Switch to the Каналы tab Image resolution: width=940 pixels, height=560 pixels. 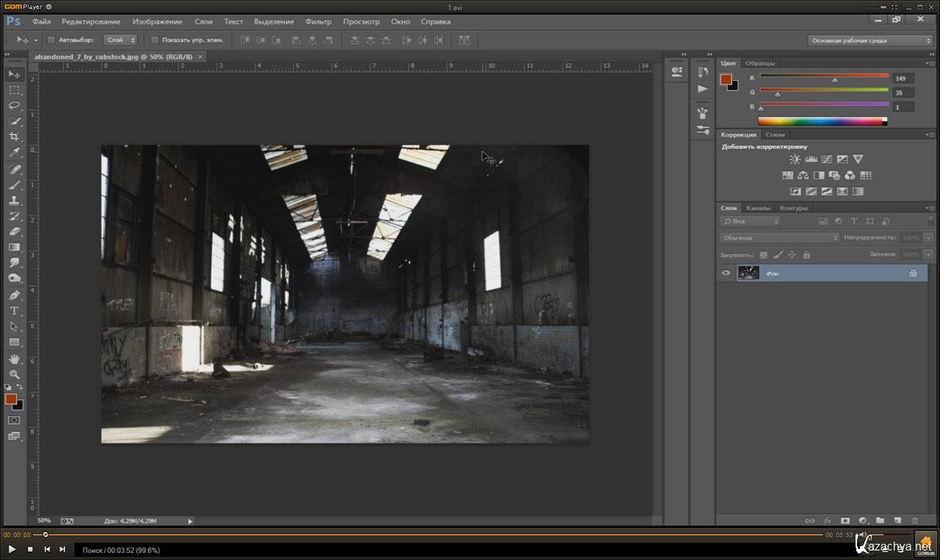[758, 208]
